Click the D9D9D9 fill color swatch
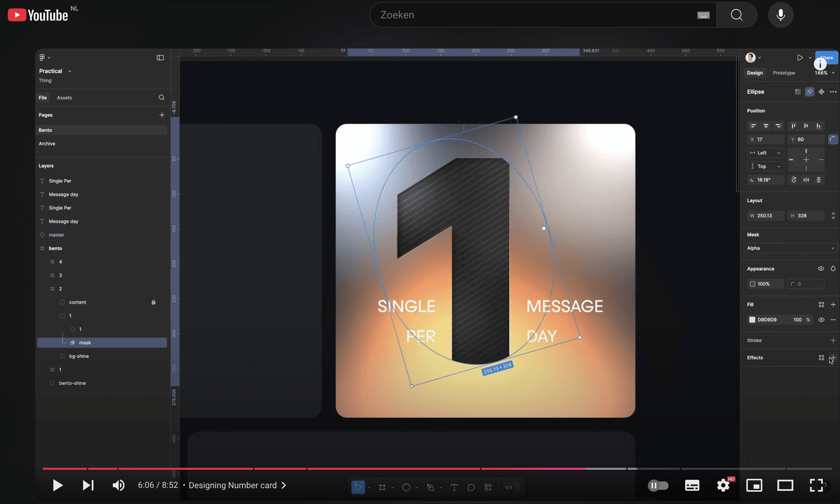This screenshot has width=840, height=504. pyautogui.click(x=752, y=320)
